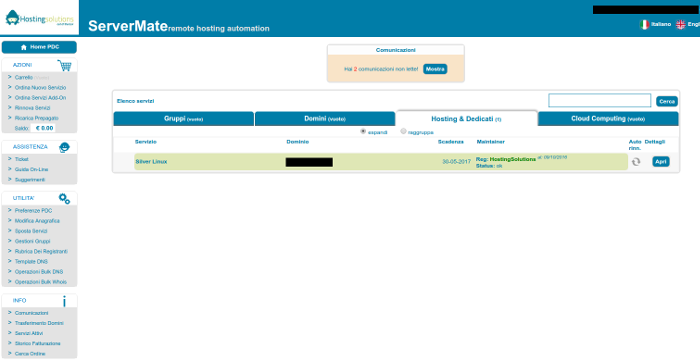
Task: Click the Utilita' gears icon
Action: pyautogui.click(x=65, y=199)
